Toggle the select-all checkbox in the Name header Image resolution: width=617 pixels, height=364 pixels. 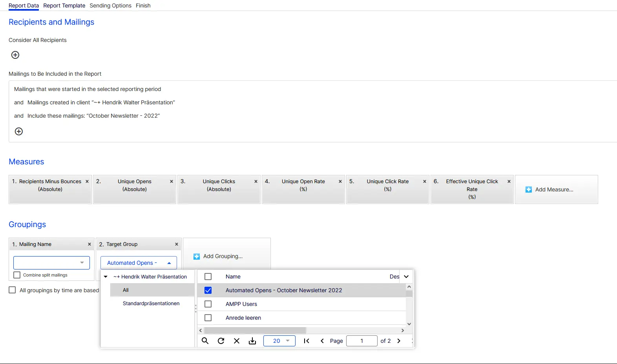click(x=208, y=277)
